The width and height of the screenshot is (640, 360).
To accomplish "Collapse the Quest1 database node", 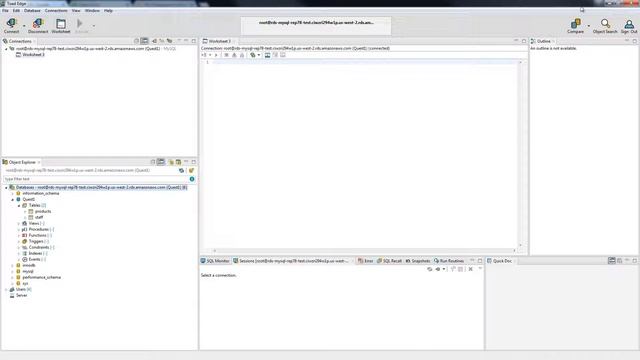I will 12,200.
